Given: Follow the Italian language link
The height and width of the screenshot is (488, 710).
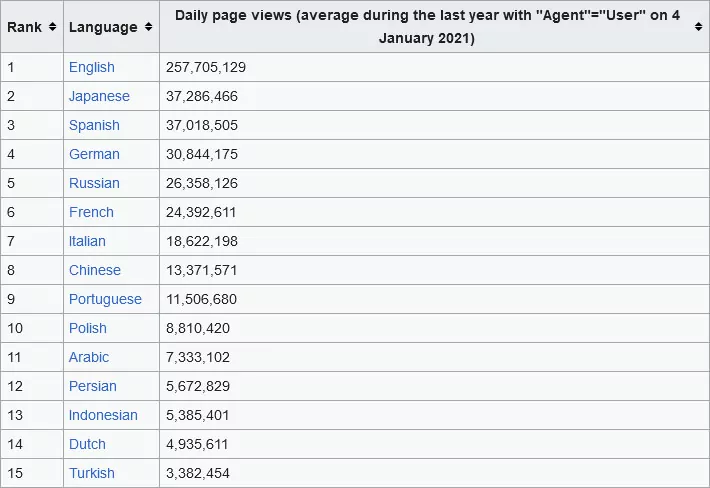Looking at the screenshot, I should [87, 241].
